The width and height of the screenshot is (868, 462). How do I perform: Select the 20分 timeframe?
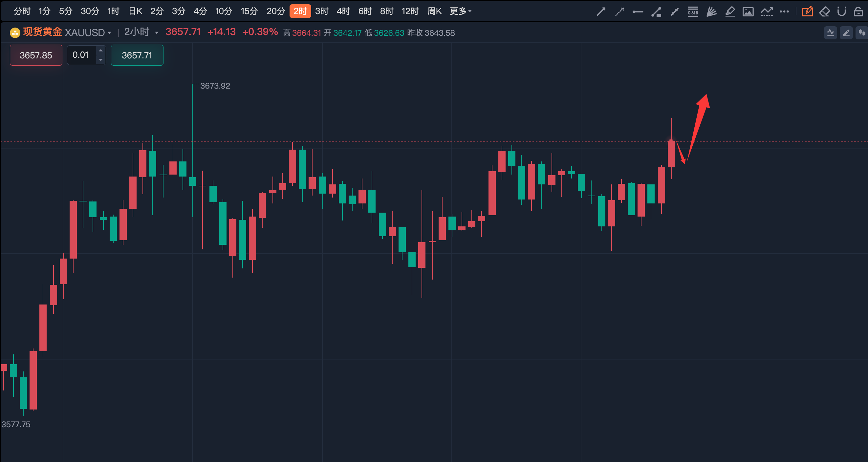(276, 11)
